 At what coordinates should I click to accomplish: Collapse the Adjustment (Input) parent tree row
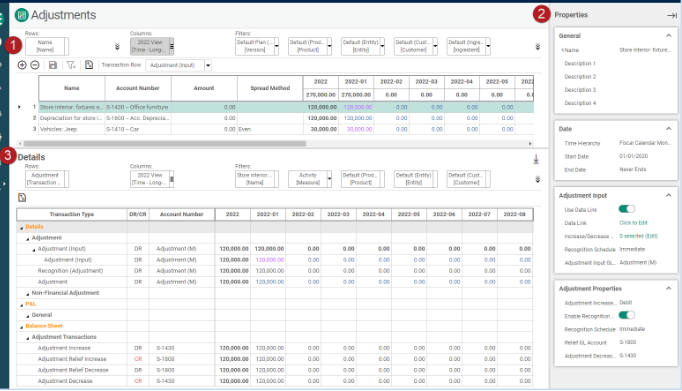pos(34,250)
